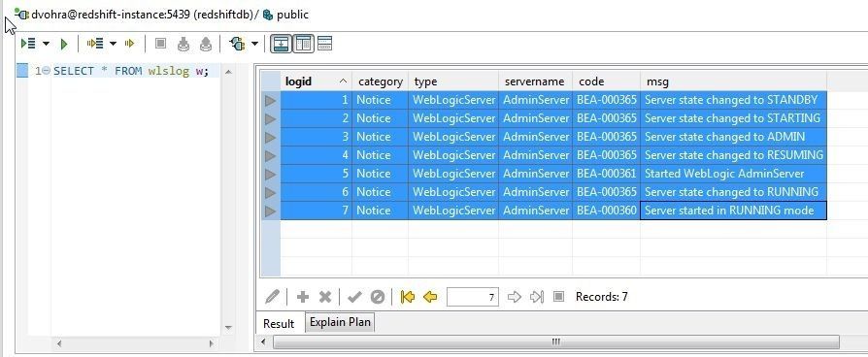The width and height of the screenshot is (868, 357).
Task: Toggle the results-below layout button
Action: click(x=282, y=44)
